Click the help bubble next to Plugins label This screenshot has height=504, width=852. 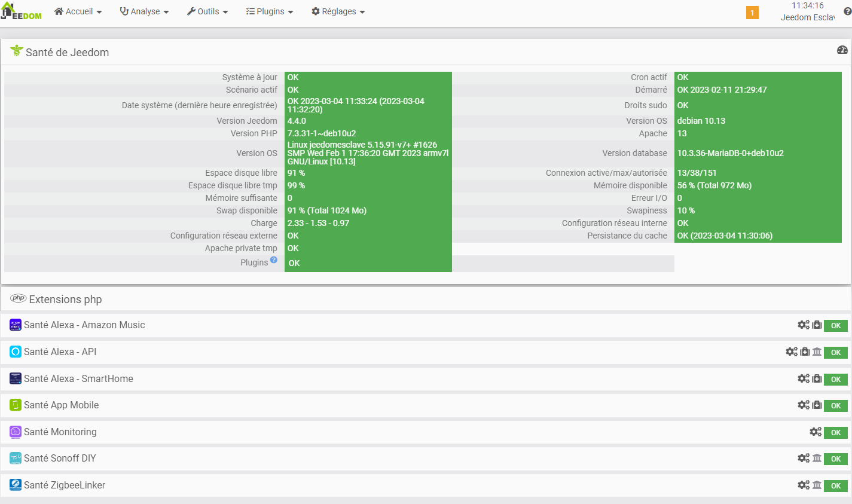[x=274, y=259]
